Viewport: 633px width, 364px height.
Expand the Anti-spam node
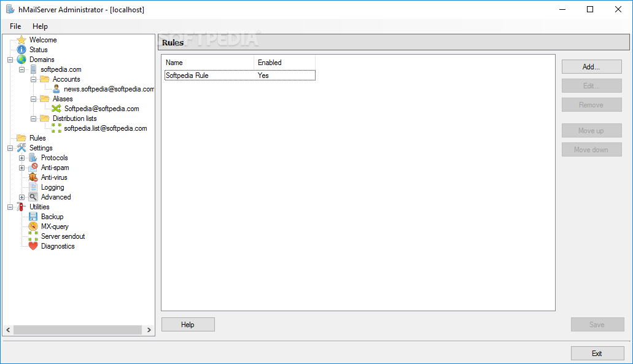coord(22,168)
